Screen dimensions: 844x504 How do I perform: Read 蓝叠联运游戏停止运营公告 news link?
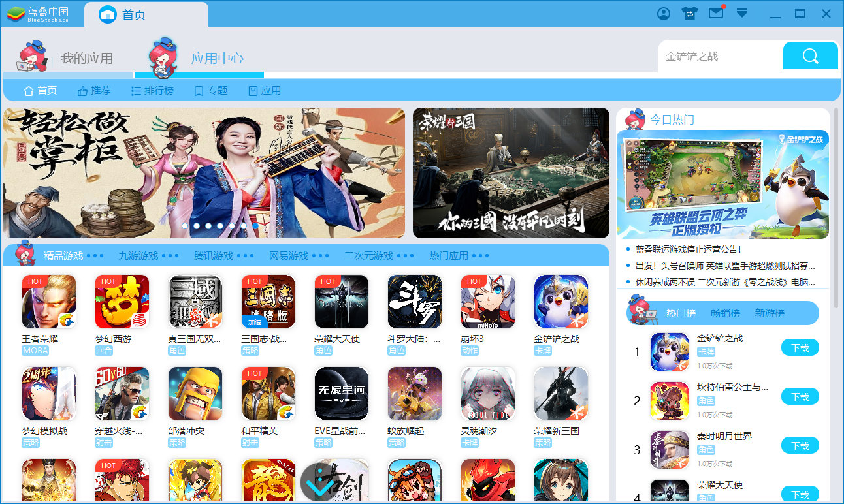tap(689, 249)
